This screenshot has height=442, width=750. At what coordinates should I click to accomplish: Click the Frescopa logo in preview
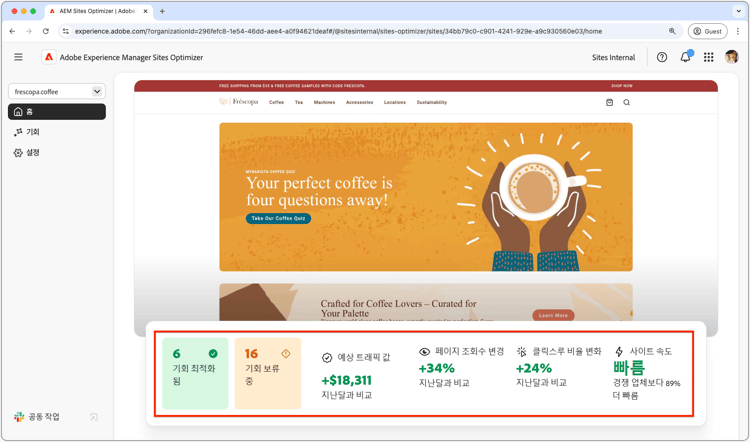coord(239,101)
